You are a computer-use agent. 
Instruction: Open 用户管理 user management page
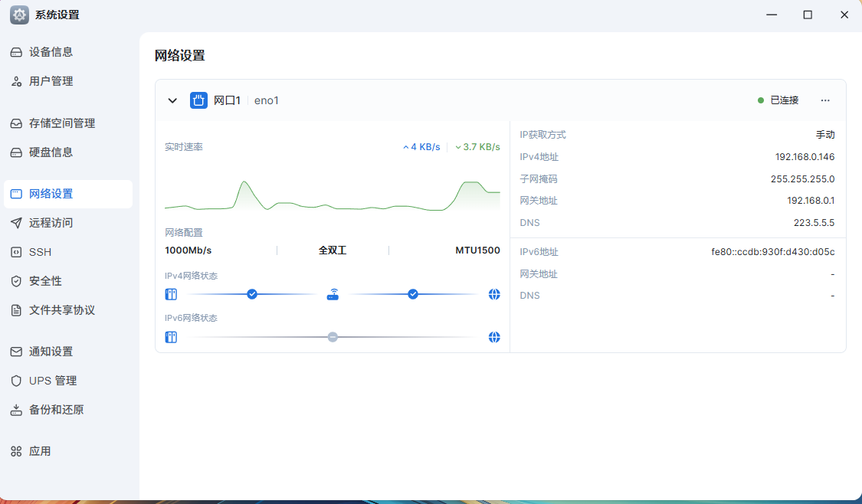(x=52, y=80)
